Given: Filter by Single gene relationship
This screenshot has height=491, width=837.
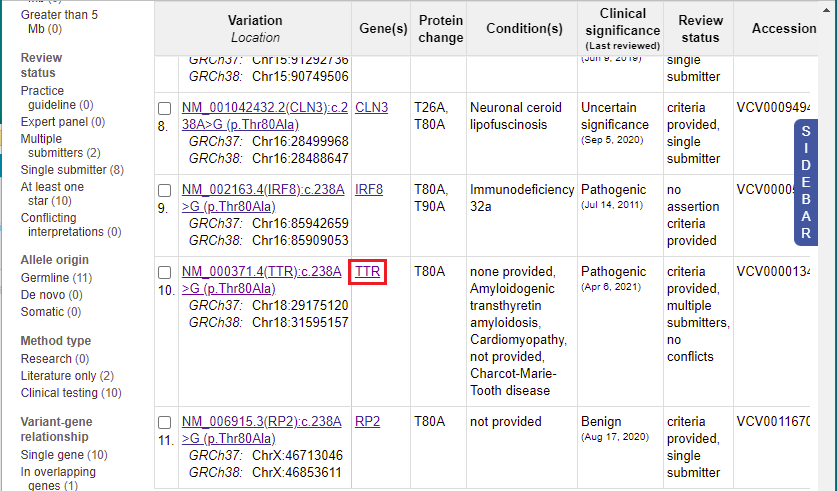Looking at the screenshot, I should [64, 455].
